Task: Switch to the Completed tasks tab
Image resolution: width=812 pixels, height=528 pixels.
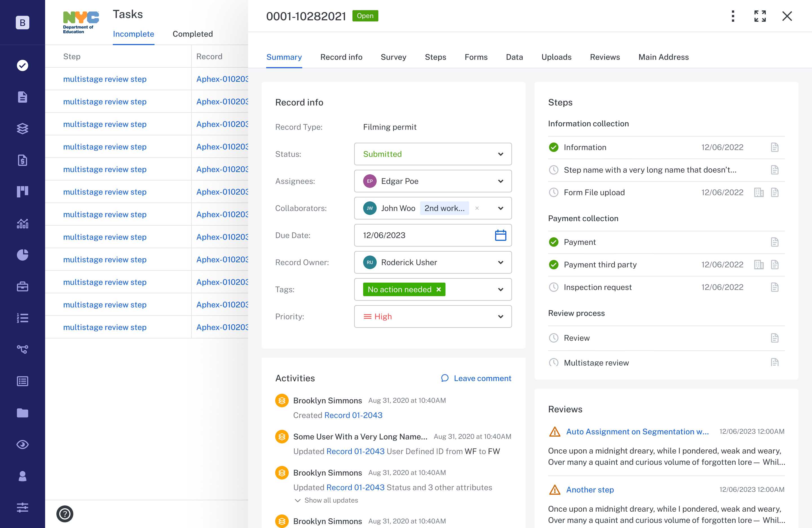Action: [192, 34]
